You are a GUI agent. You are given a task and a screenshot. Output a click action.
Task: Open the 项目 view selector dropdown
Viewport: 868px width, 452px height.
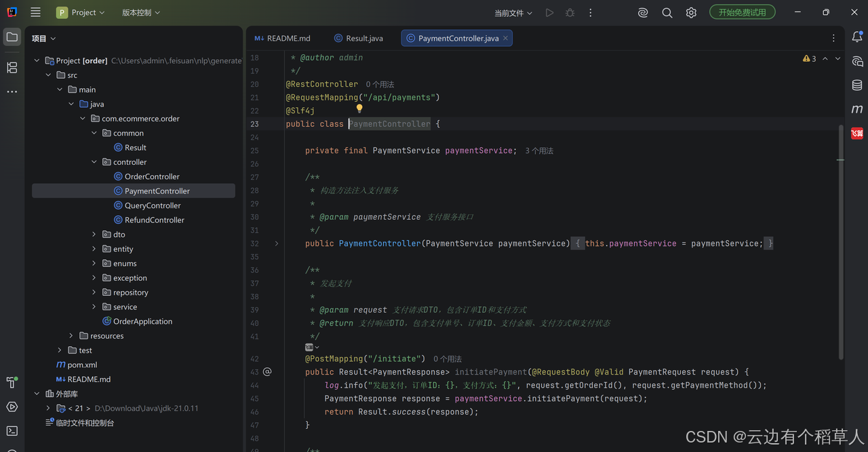tap(44, 39)
